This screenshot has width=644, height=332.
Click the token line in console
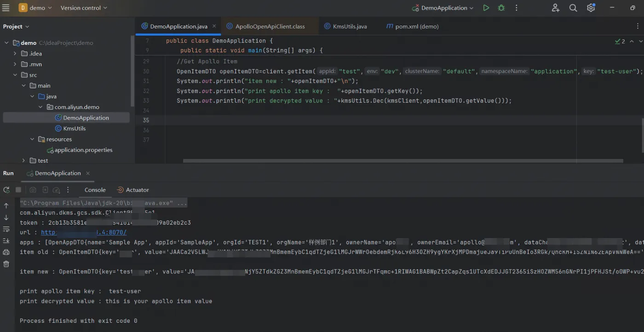[x=105, y=223]
